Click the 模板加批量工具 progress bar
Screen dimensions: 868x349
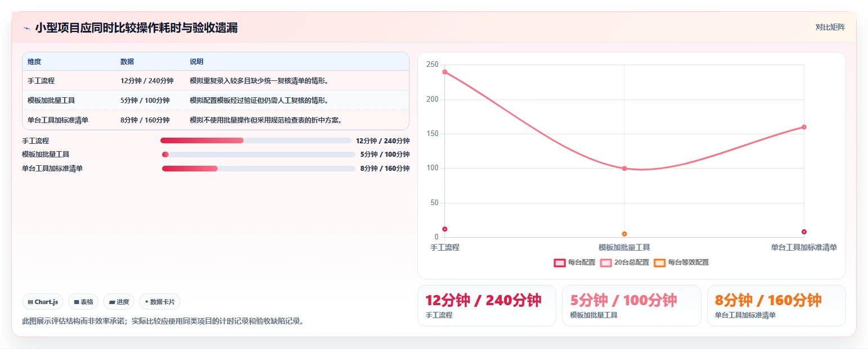point(259,155)
